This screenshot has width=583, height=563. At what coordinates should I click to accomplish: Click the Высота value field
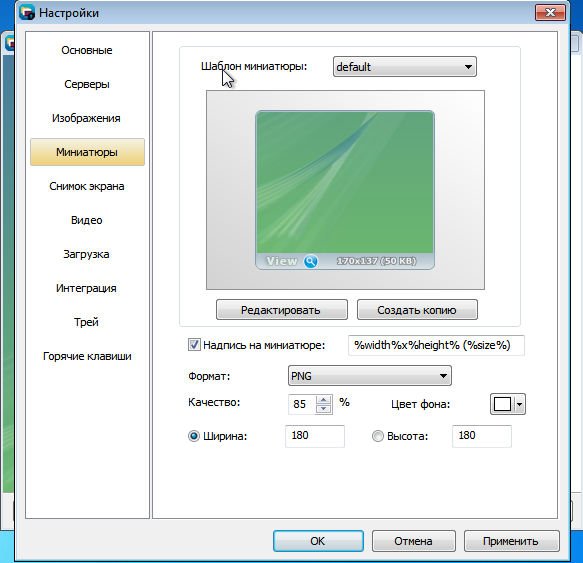(481, 436)
